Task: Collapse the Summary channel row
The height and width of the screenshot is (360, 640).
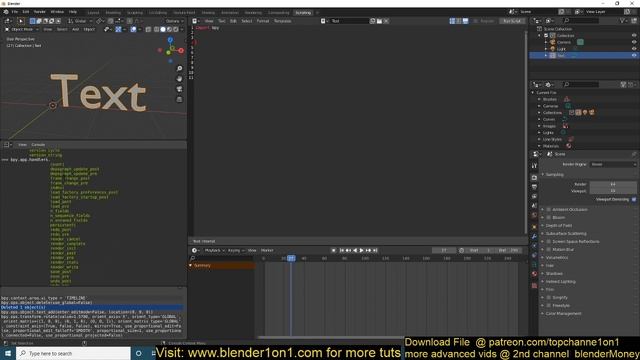Action: [191, 265]
